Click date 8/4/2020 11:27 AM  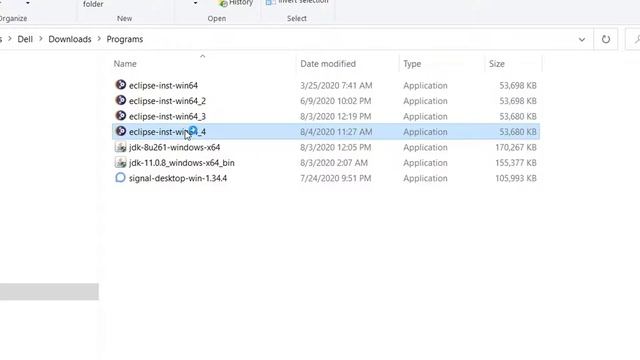pos(336,132)
